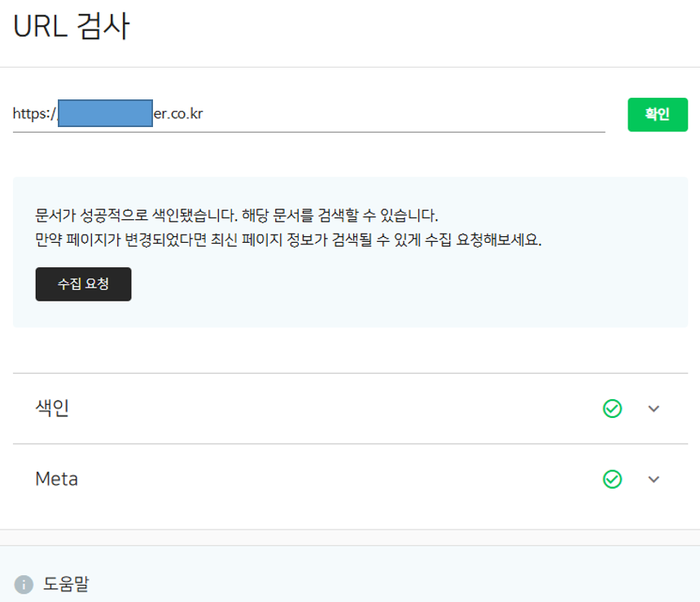Image resolution: width=700 pixels, height=602 pixels.
Task: Expand the 색인 section chevron
Action: pos(654,408)
